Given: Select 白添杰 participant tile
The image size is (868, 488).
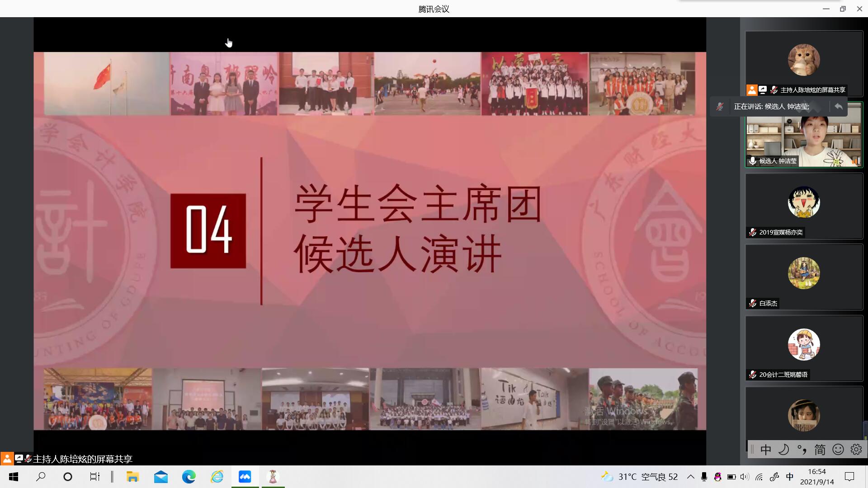Looking at the screenshot, I should click(x=804, y=277).
